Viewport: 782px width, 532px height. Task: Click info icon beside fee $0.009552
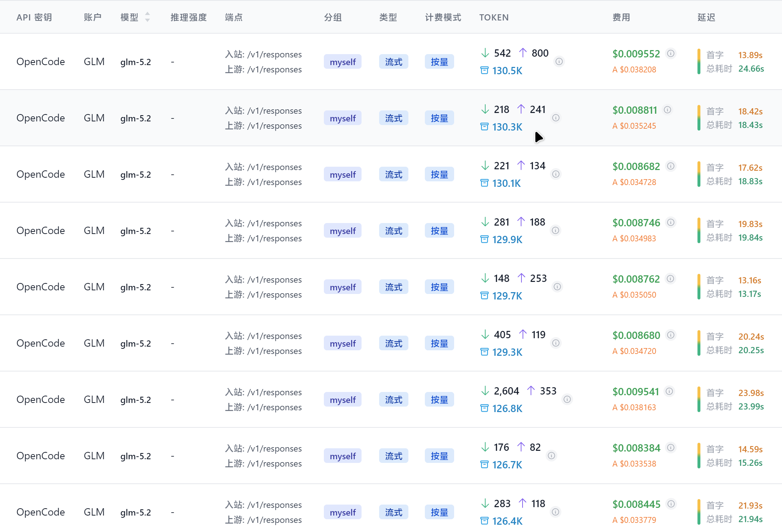670,53
